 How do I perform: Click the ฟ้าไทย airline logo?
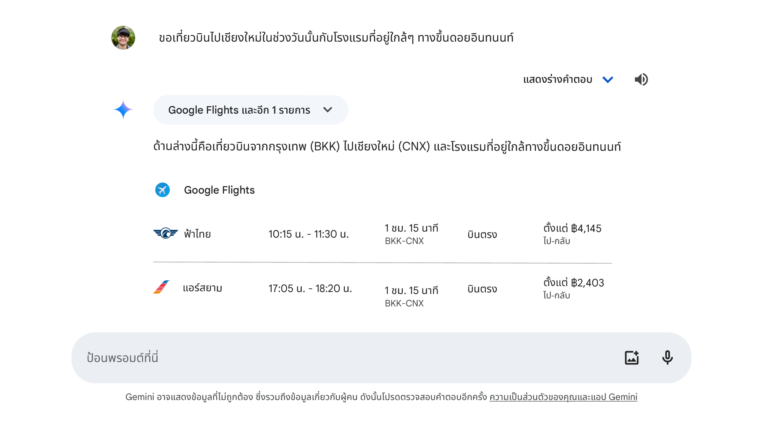coord(165,234)
